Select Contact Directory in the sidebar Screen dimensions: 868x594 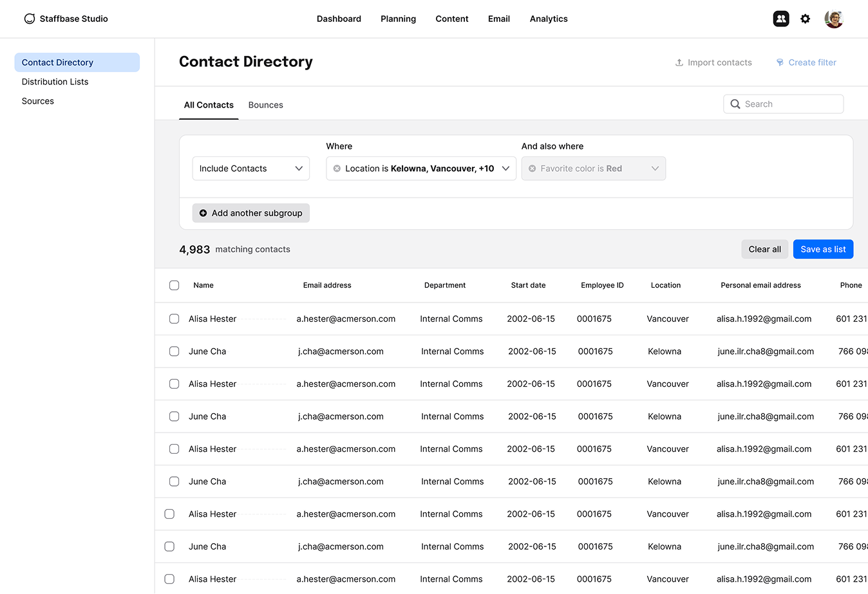pyautogui.click(x=77, y=62)
